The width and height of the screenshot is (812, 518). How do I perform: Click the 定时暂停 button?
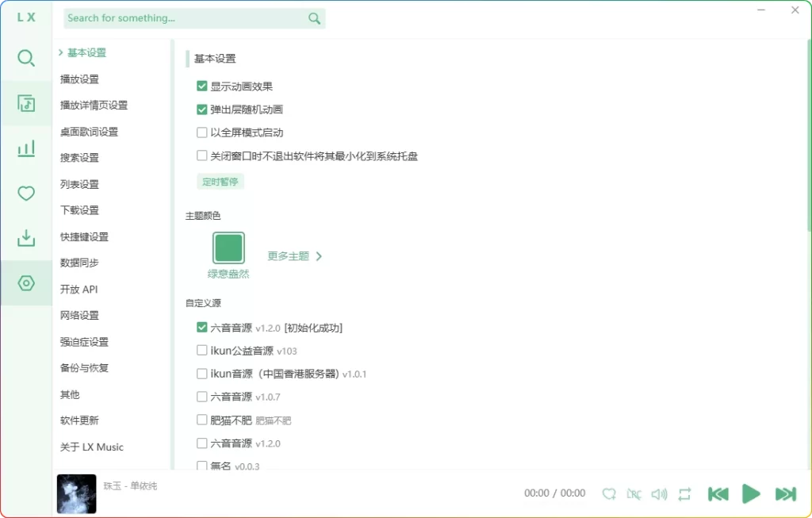220,181
